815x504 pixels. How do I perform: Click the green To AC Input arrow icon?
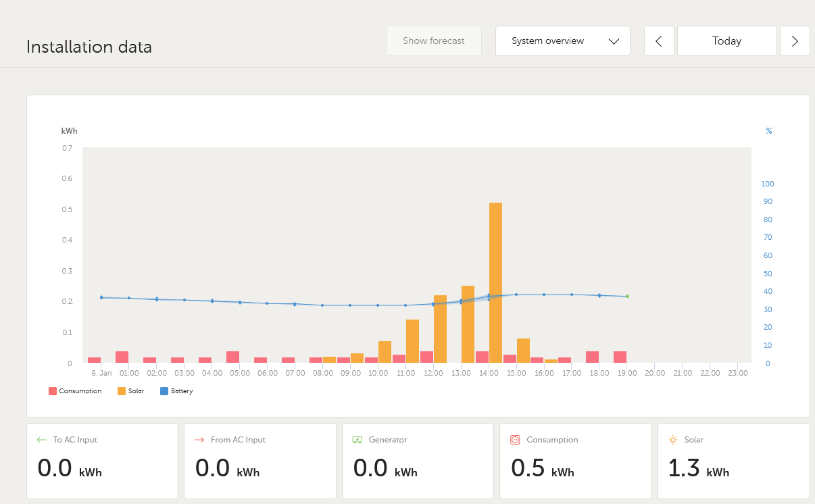coord(41,440)
